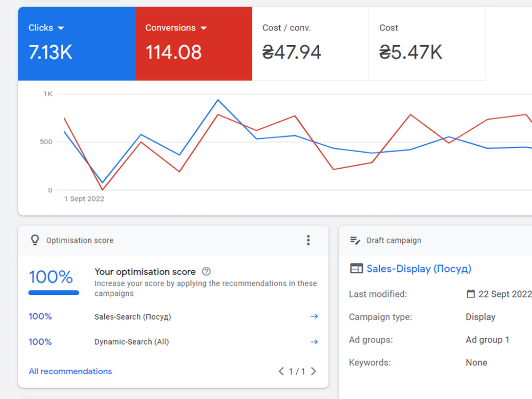Click the 100% optimisation score progress bar

tap(54, 293)
